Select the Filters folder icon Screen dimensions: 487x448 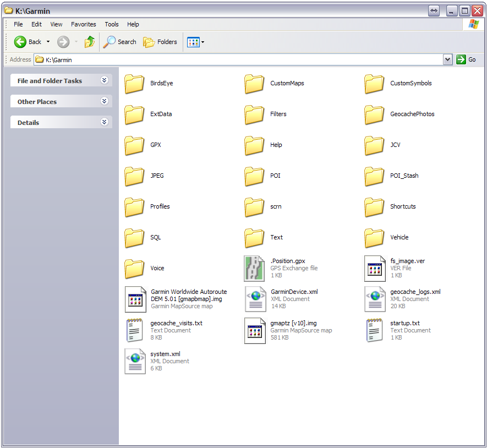click(x=254, y=114)
